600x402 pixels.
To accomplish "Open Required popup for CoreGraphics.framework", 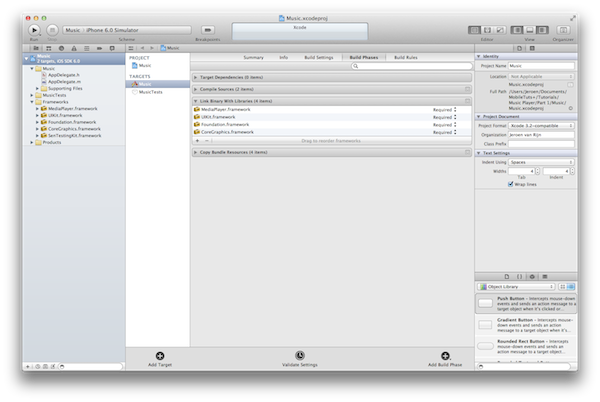I will pyautogui.click(x=445, y=132).
